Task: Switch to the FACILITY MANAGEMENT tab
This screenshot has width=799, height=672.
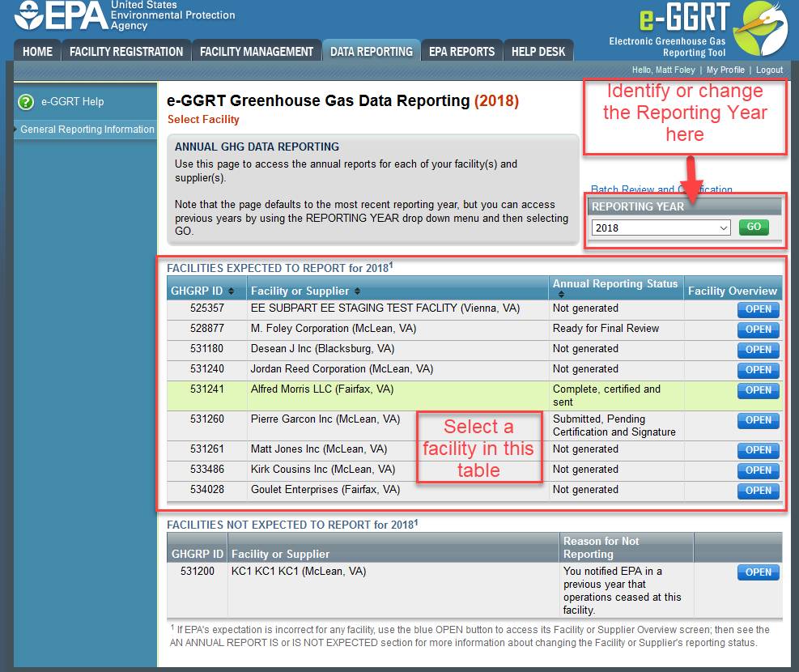Action: point(257,52)
